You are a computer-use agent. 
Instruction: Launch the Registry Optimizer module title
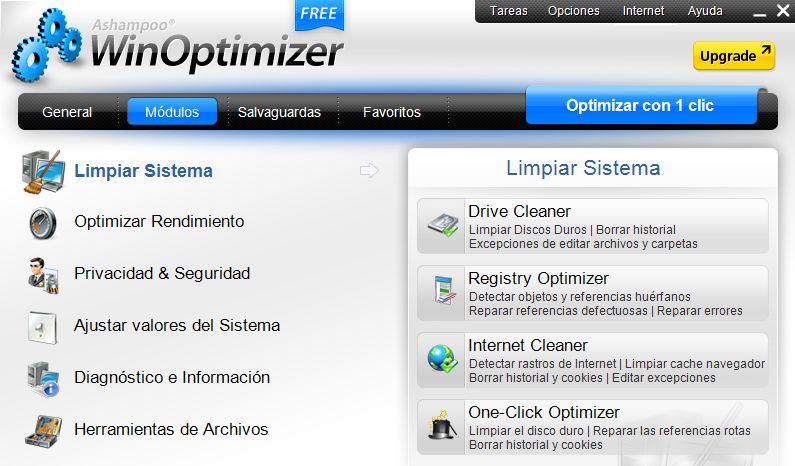(x=538, y=278)
